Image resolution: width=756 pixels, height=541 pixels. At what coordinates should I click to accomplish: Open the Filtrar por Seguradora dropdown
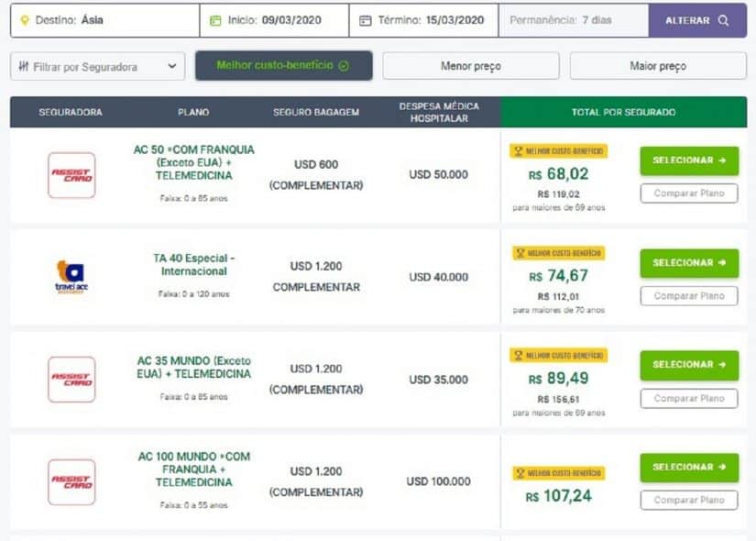coord(97,66)
